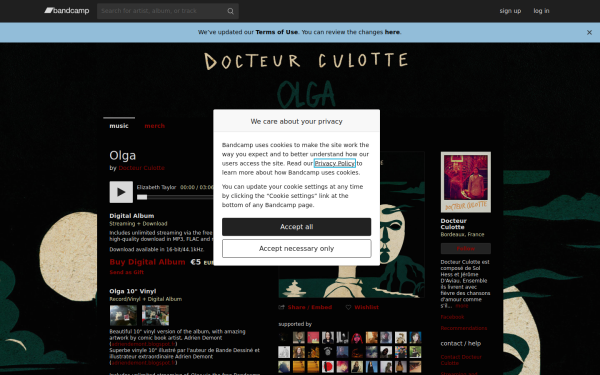This screenshot has width=600, height=375.
Task: Click Send as Gift
Action: point(127,272)
